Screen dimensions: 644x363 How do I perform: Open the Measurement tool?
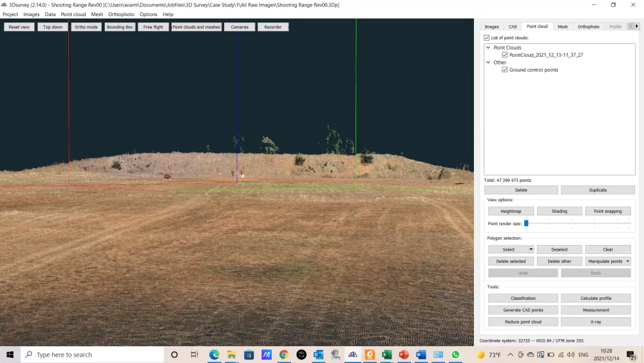pyautogui.click(x=596, y=310)
